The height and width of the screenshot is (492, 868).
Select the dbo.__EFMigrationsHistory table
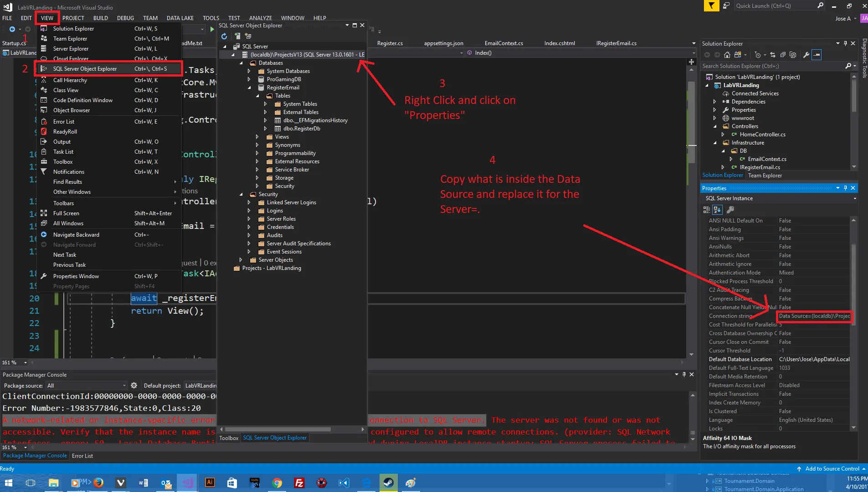(315, 120)
